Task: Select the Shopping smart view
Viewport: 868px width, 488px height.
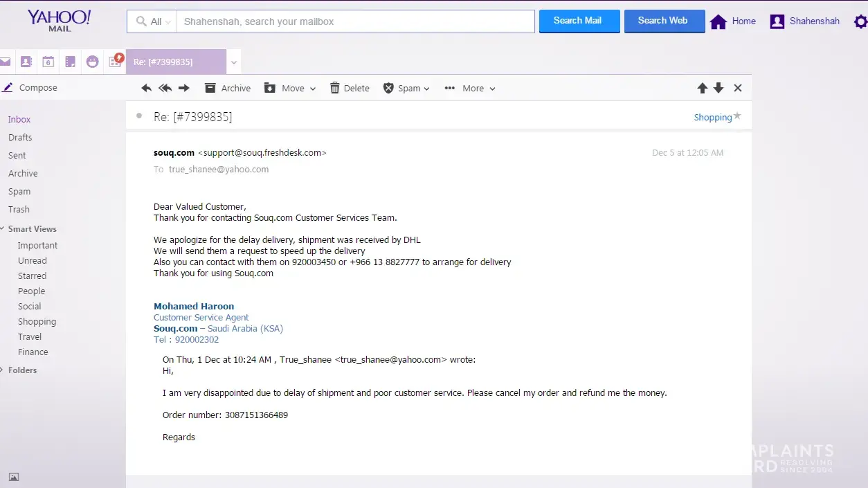Action: tap(37, 321)
